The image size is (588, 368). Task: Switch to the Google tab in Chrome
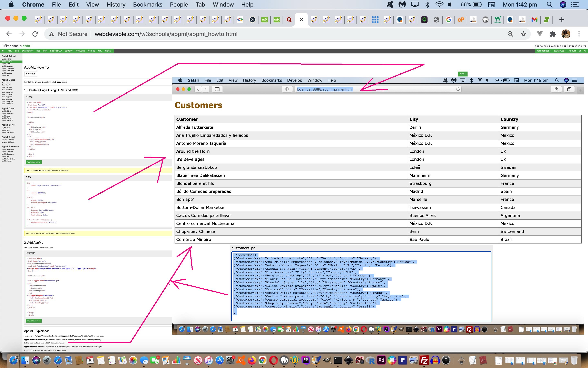coord(449,20)
